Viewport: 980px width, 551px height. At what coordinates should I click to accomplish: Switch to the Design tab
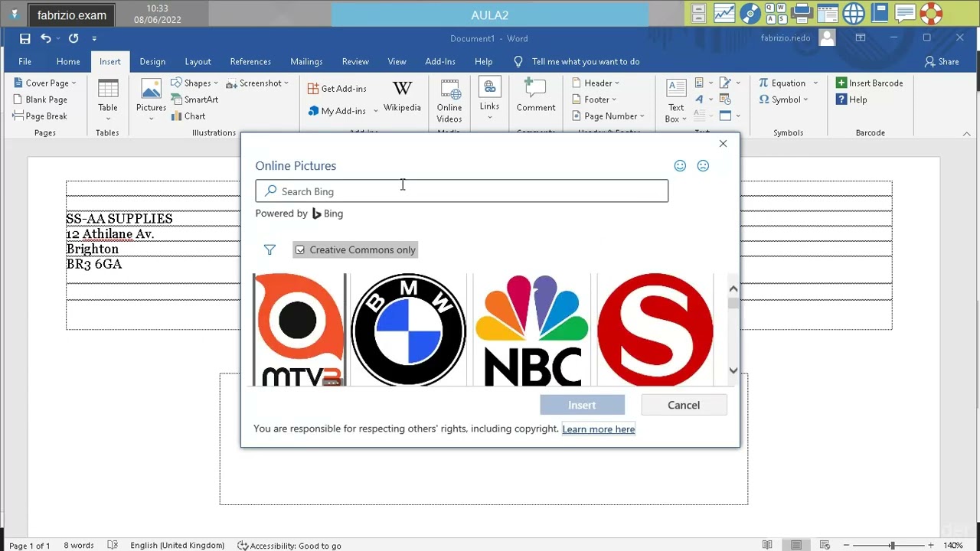[152, 61]
